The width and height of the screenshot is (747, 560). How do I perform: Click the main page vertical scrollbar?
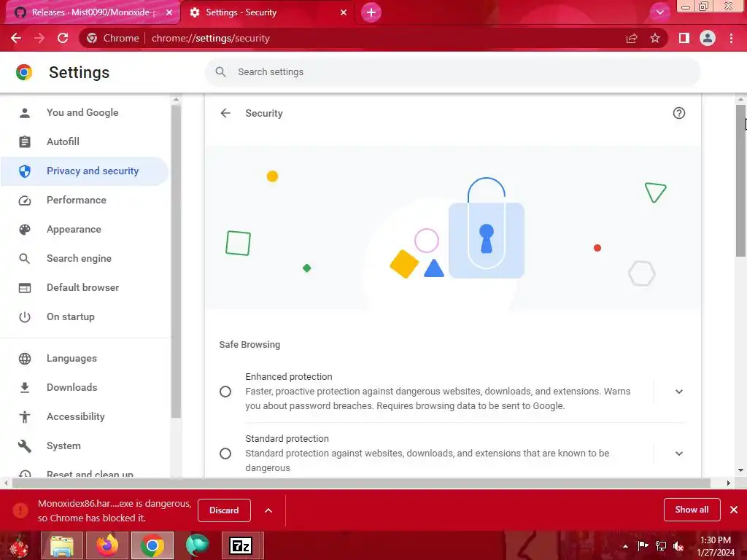pos(740,181)
